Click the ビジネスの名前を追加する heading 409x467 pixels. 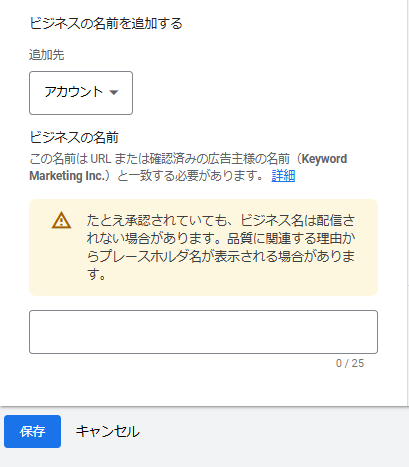(x=106, y=24)
